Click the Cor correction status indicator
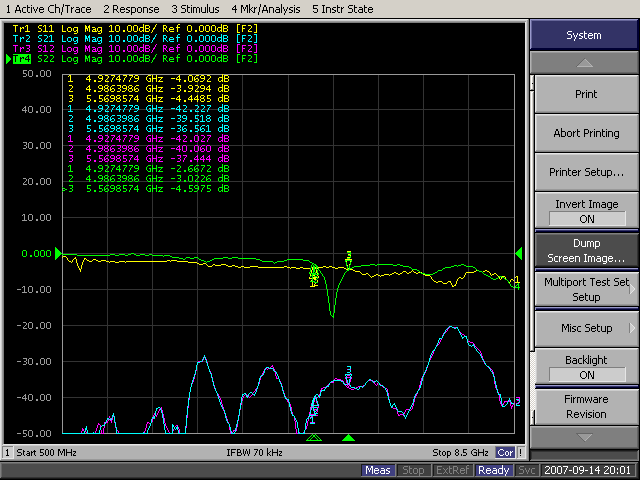The height and width of the screenshot is (480, 640). pyautogui.click(x=506, y=452)
